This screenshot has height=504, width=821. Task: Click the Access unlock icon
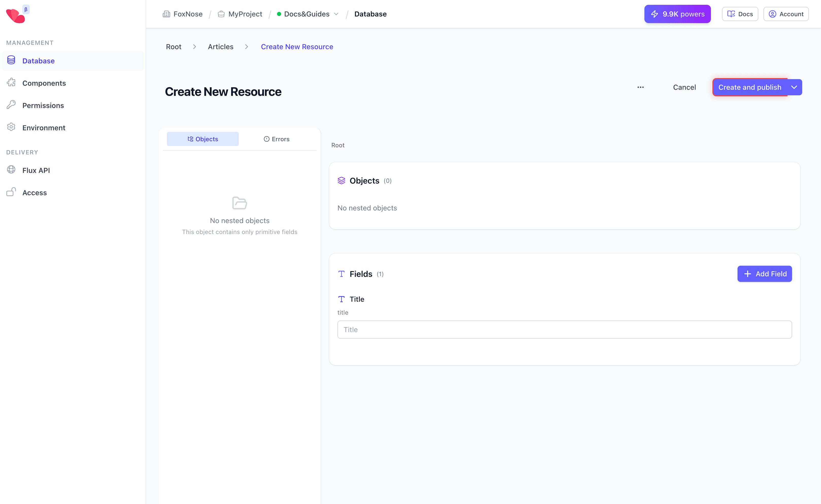11,192
